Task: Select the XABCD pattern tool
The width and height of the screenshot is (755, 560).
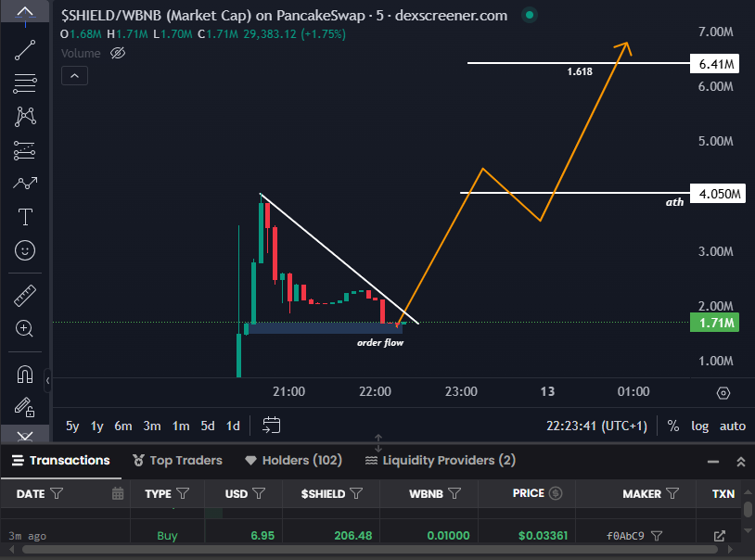Action: pyautogui.click(x=25, y=117)
